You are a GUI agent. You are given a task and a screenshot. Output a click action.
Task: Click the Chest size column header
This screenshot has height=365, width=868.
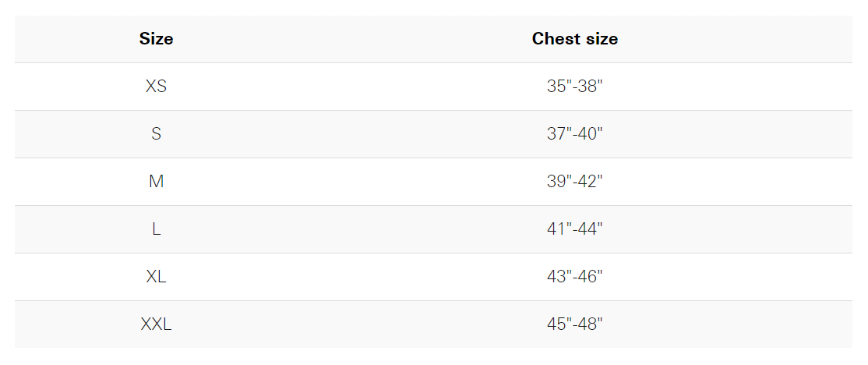coord(574,39)
